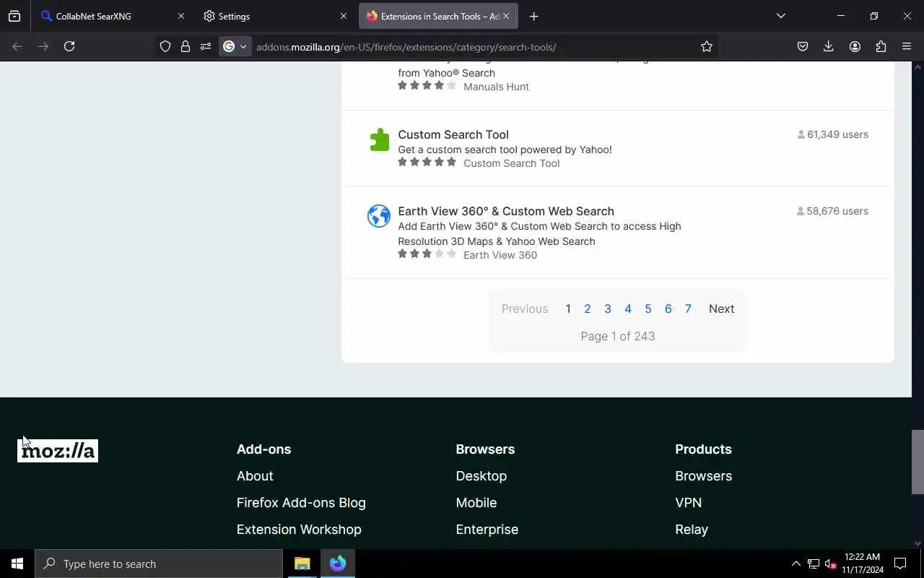This screenshot has height=578, width=924.
Task: Open File Explorer from taskbar
Action: pyautogui.click(x=302, y=564)
